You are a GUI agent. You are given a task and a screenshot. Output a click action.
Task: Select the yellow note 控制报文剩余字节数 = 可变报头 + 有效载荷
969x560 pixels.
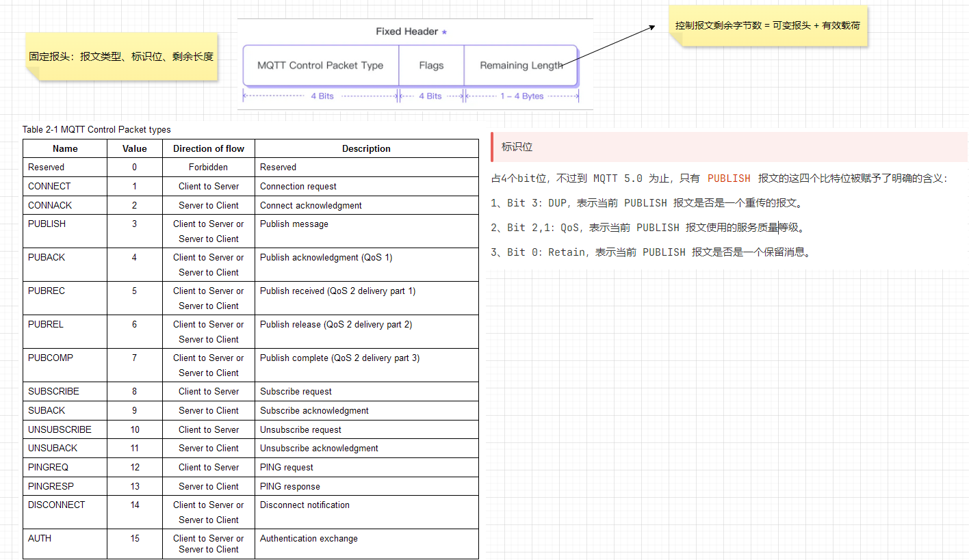767,26
